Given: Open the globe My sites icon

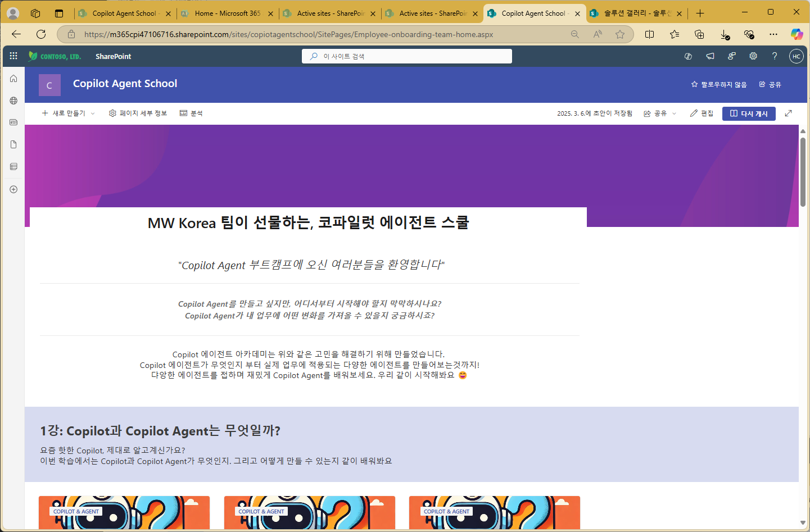Looking at the screenshot, I should [13, 101].
